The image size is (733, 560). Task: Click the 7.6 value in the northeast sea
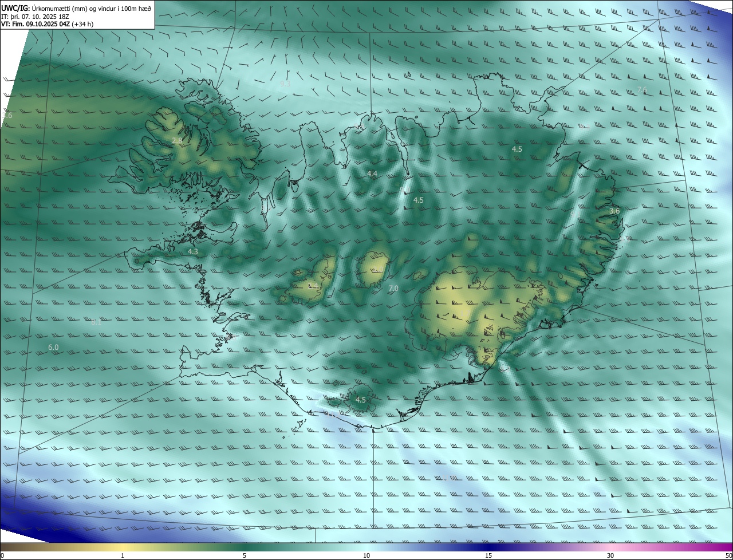642,90
